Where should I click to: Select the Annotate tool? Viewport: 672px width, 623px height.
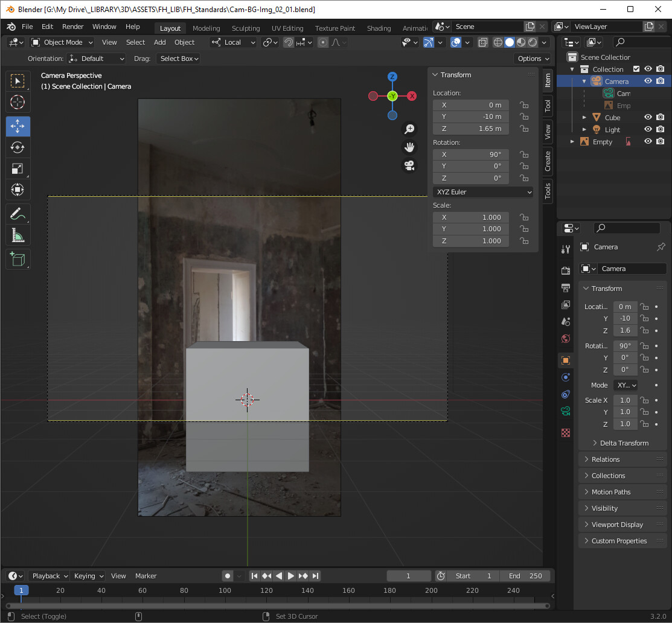pos(18,214)
